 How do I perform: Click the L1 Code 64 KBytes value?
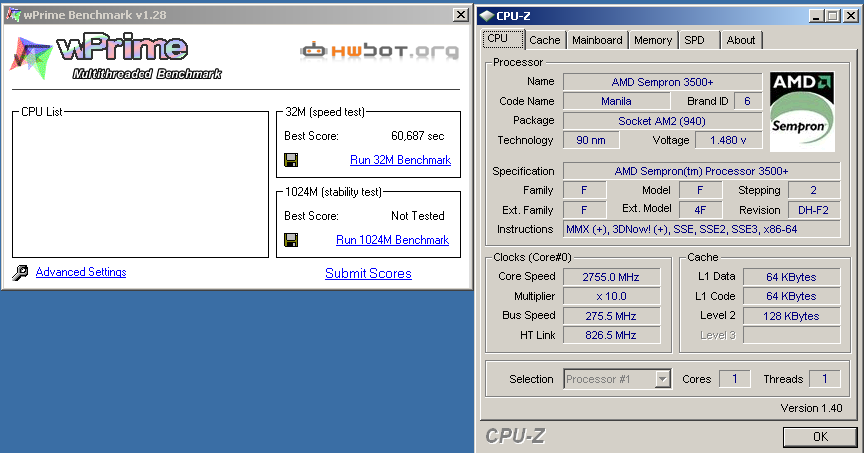tap(791, 296)
